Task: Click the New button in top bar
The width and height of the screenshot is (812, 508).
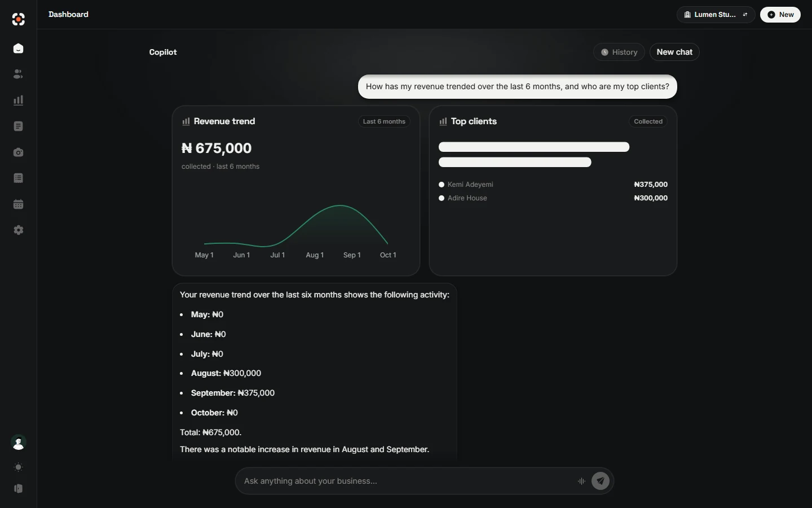Action: pyautogui.click(x=780, y=15)
